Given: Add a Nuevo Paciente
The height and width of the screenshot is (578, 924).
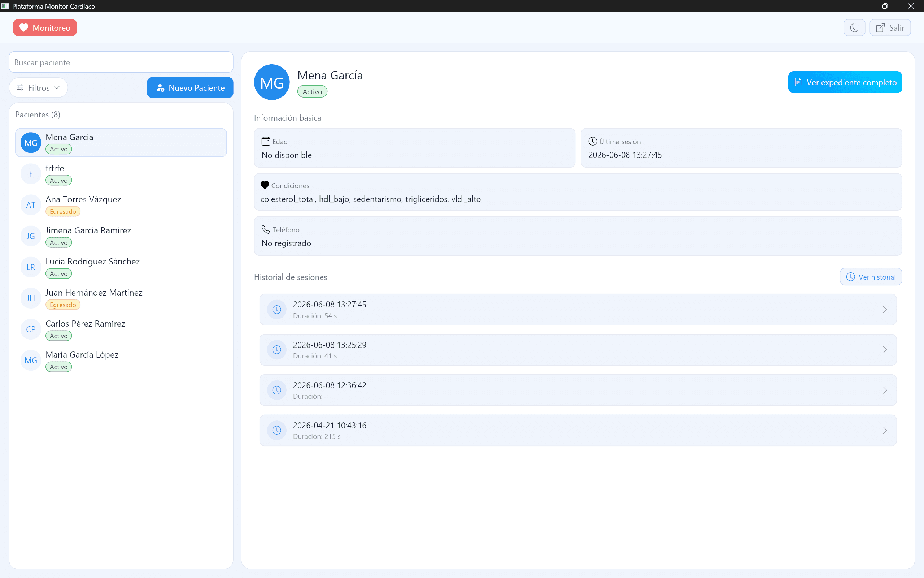Looking at the screenshot, I should [x=190, y=87].
